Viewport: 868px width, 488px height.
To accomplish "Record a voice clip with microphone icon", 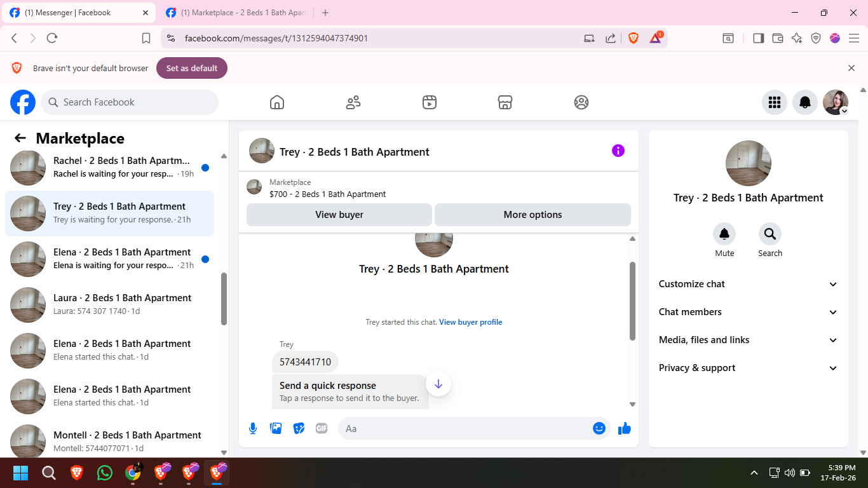I will click(253, 428).
